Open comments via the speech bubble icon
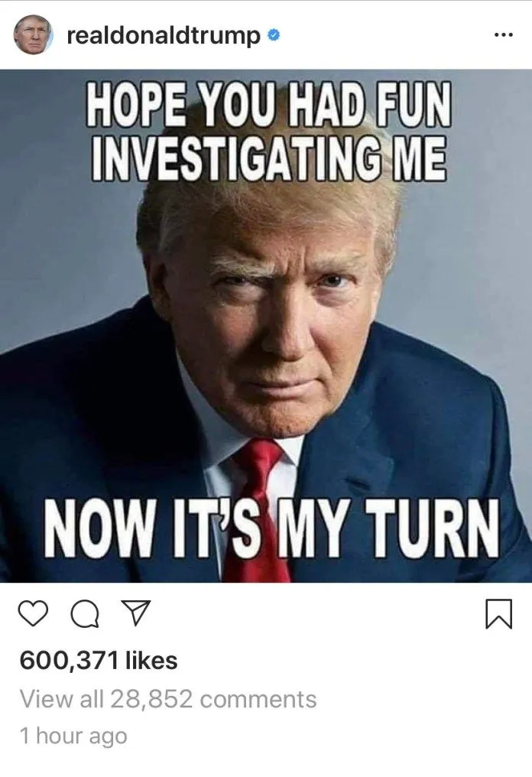The image size is (532, 777). (85, 614)
